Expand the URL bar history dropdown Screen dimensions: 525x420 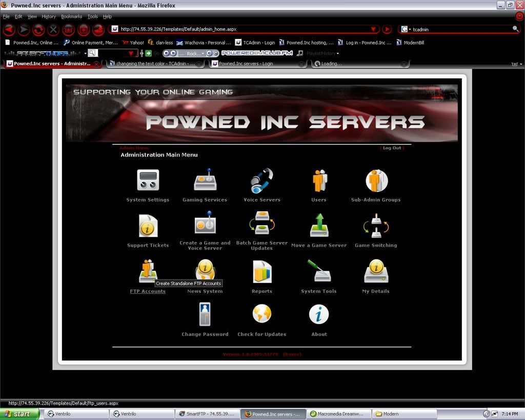coord(373,29)
